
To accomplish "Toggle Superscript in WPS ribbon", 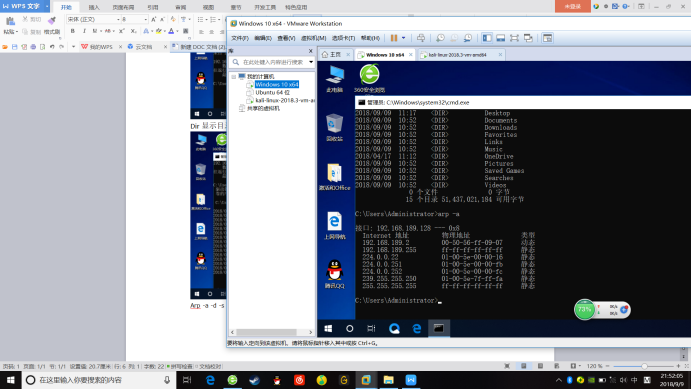I will 122,31.
